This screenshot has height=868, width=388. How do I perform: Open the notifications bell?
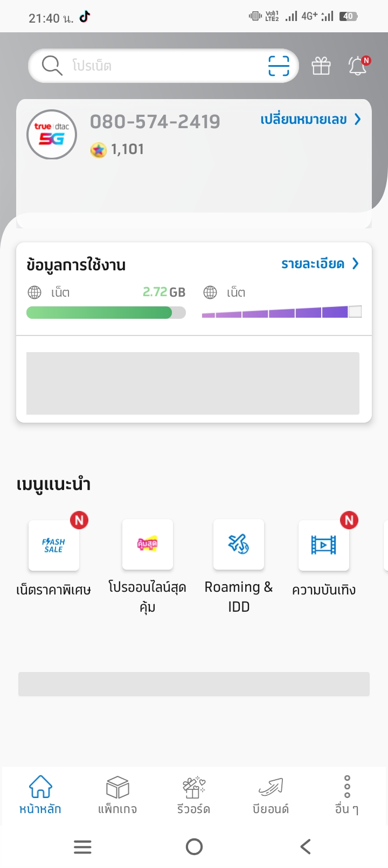(358, 66)
